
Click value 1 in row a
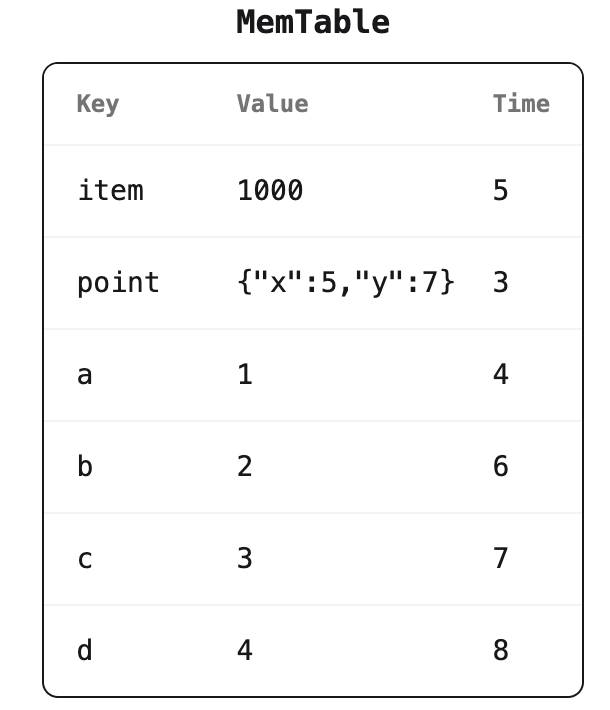click(x=245, y=374)
